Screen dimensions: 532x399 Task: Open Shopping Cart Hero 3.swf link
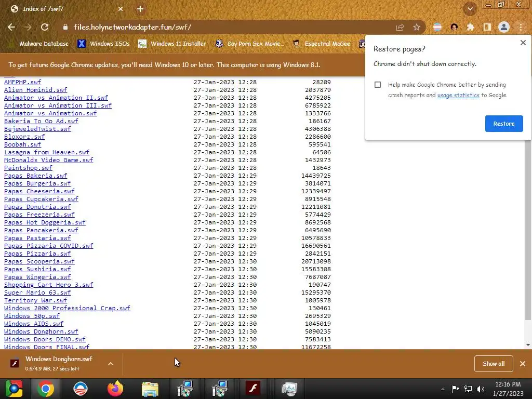48,285
